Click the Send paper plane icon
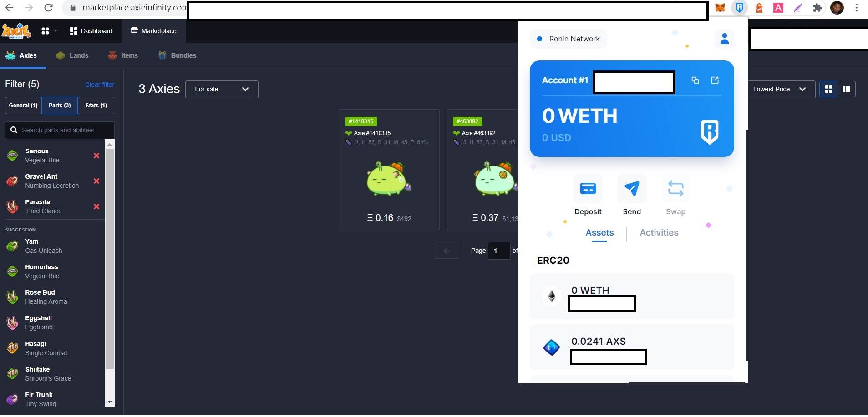 pyautogui.click(x=632, y=188)
